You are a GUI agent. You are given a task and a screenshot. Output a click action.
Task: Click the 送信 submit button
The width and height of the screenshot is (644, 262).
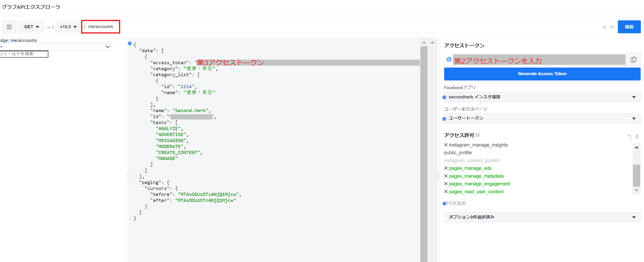[x=629, y=27]
